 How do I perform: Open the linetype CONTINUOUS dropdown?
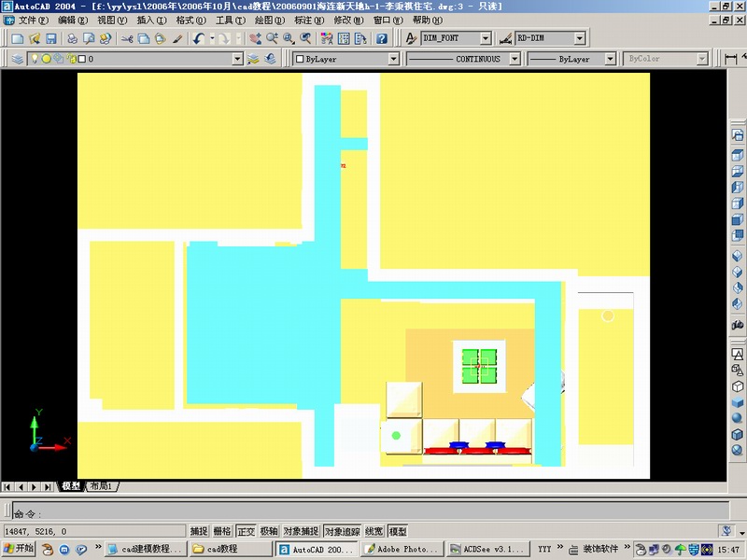point(514,59)
